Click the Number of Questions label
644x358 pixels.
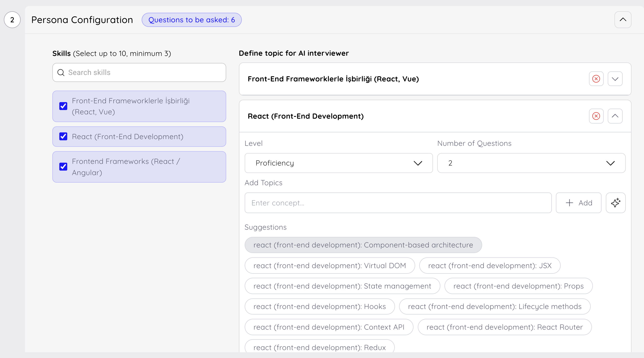[474, 143]
